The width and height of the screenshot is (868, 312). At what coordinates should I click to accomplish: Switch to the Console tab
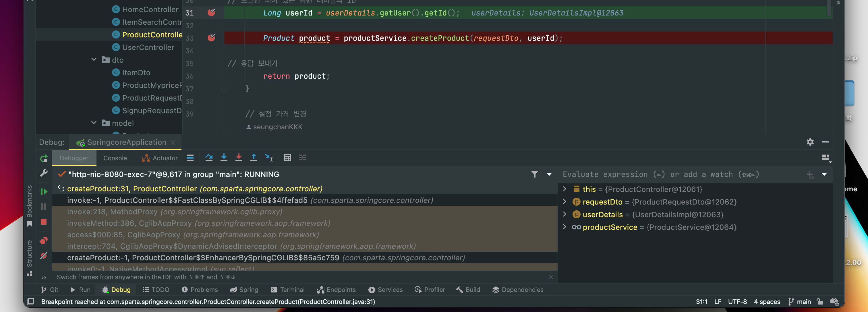click(x=115, y=158)
